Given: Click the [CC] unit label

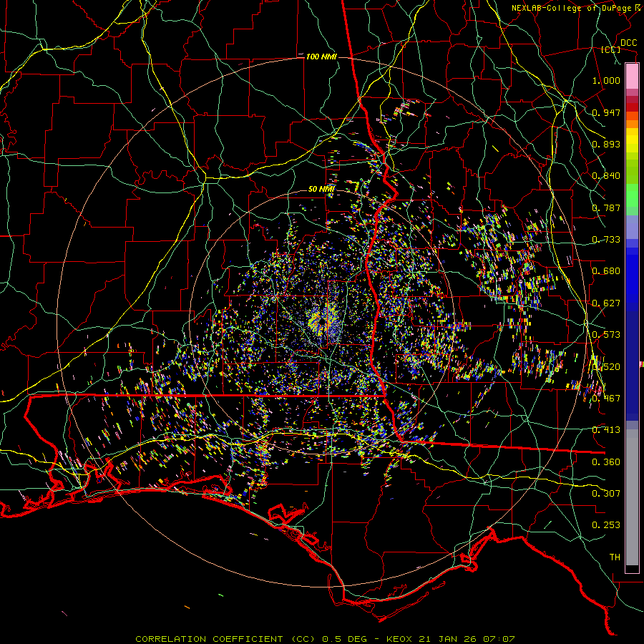Looking at the screenshot, I should click(x=611, y=49).
